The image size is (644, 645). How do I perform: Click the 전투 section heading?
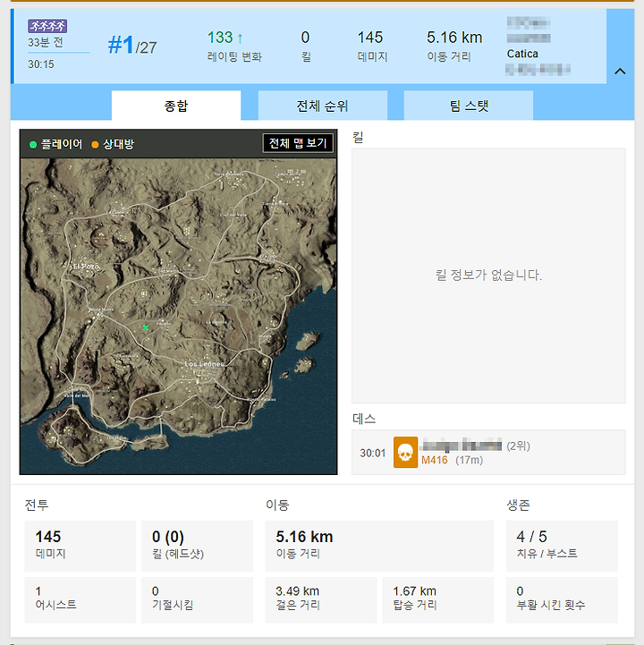click(37, 505)
